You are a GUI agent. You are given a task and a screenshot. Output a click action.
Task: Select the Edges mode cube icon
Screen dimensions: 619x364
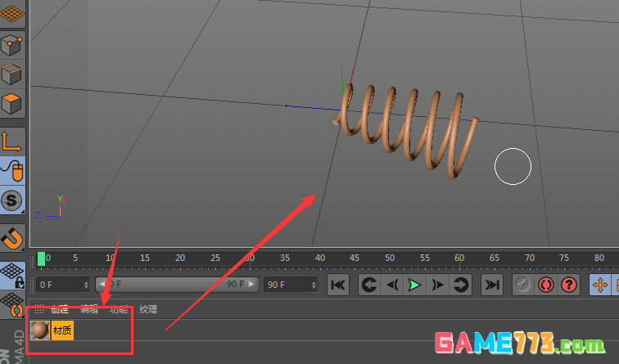pos(11,74)
